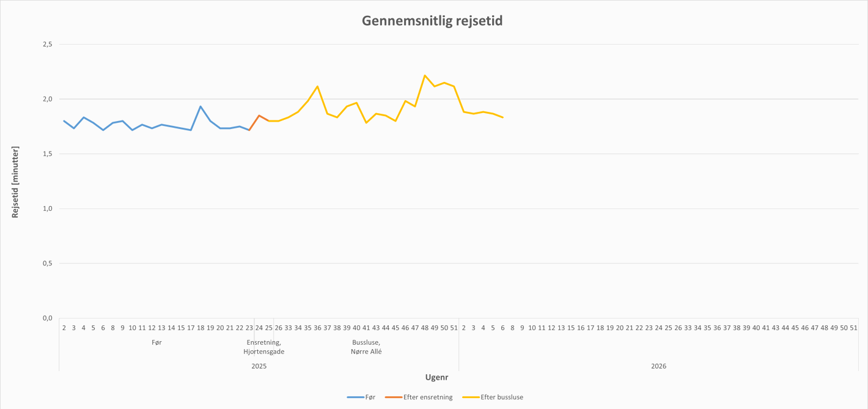The height and width of the screenshot is (409, 868).
Task: Select the yellow "Efter bussluse" legend marker
Action: [471, 397]
